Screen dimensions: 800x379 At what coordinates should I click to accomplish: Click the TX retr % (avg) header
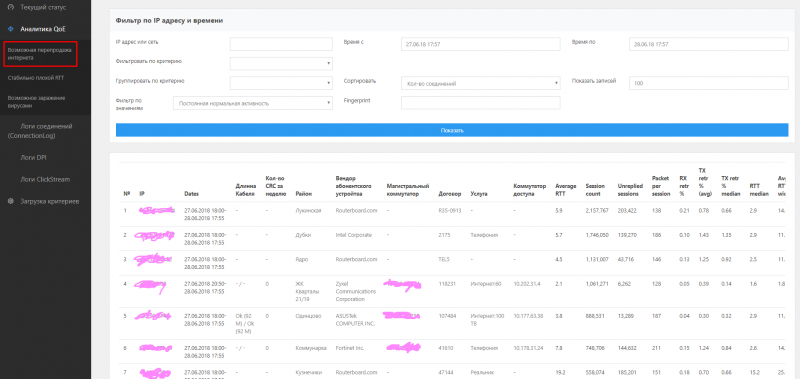(x=705, y=182)
